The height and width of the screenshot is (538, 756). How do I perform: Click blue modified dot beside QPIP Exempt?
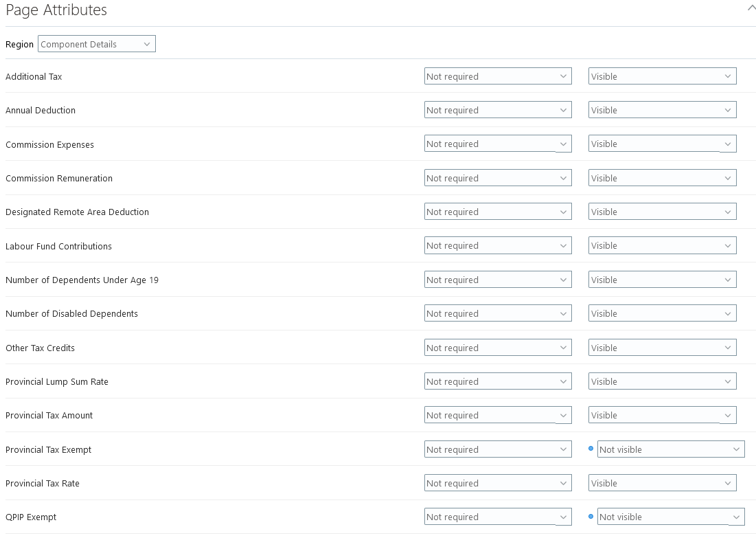[x=591, y=517]
